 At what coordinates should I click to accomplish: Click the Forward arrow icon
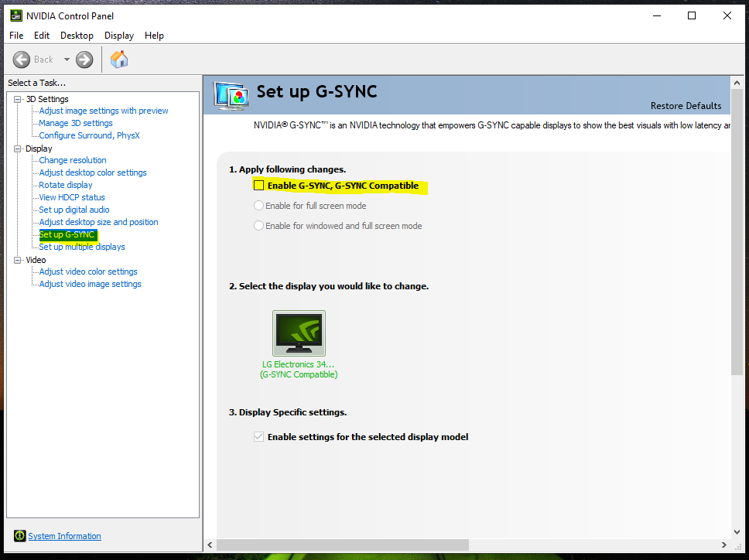coord(84,60)
